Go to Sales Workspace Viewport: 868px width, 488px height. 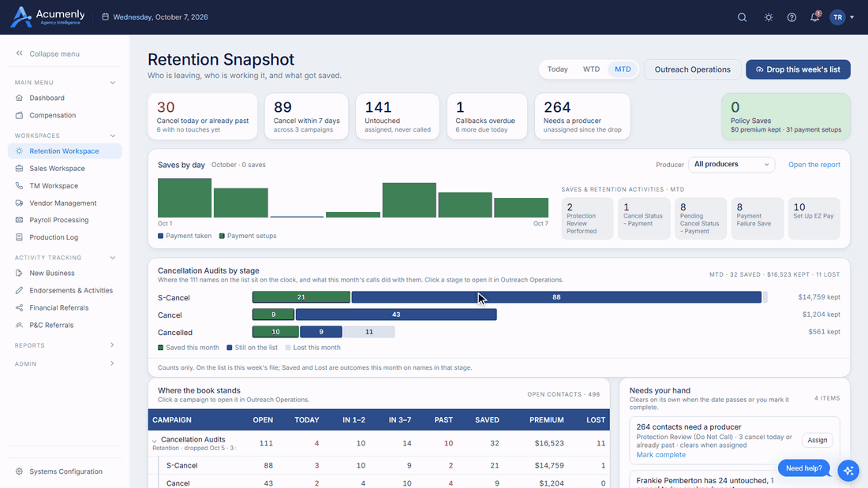[65, 168]
